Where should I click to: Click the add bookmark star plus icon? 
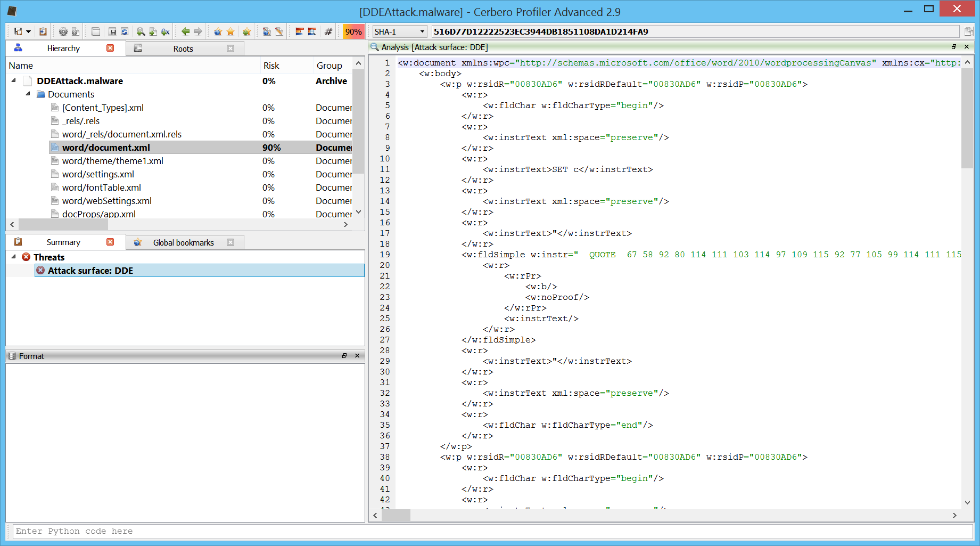click(x=246, y=32)
